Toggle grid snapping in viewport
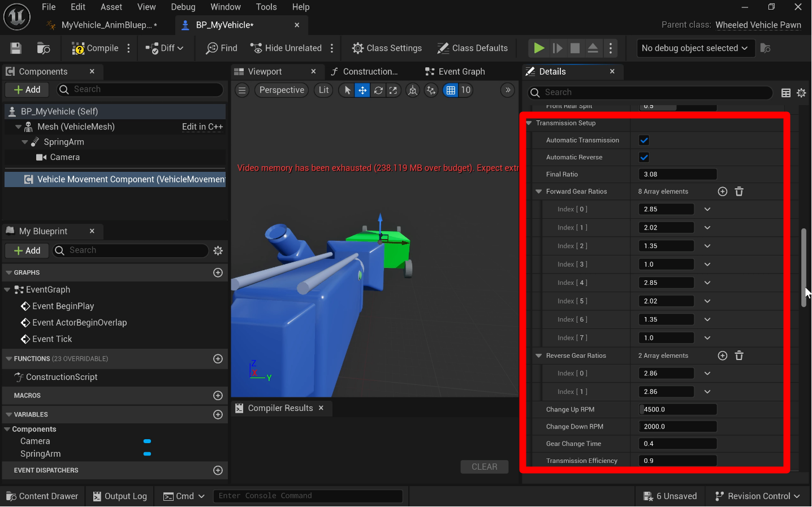The width and height of the screenshot is (812, 507). (x=451, y=90)
